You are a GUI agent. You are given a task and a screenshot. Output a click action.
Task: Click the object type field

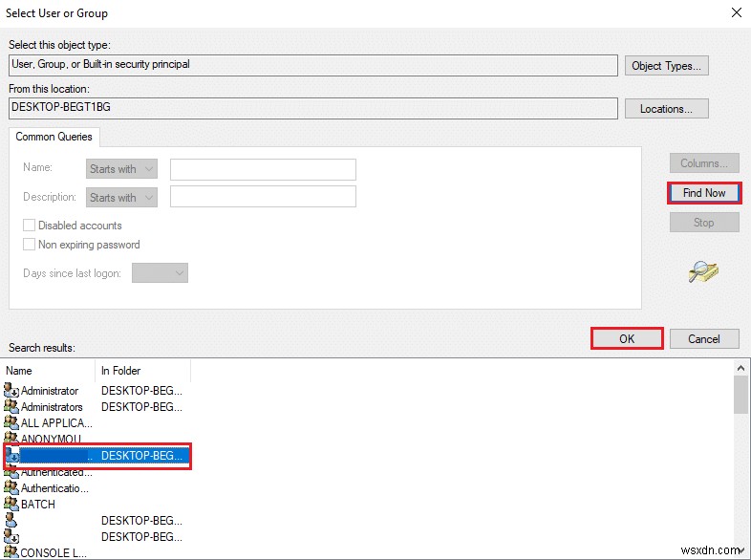(x=313, y=65)
